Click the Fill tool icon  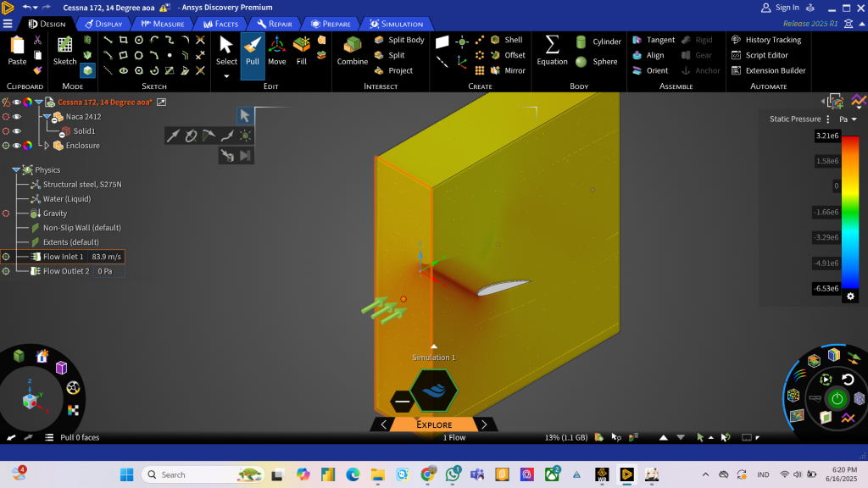point(301,51)
